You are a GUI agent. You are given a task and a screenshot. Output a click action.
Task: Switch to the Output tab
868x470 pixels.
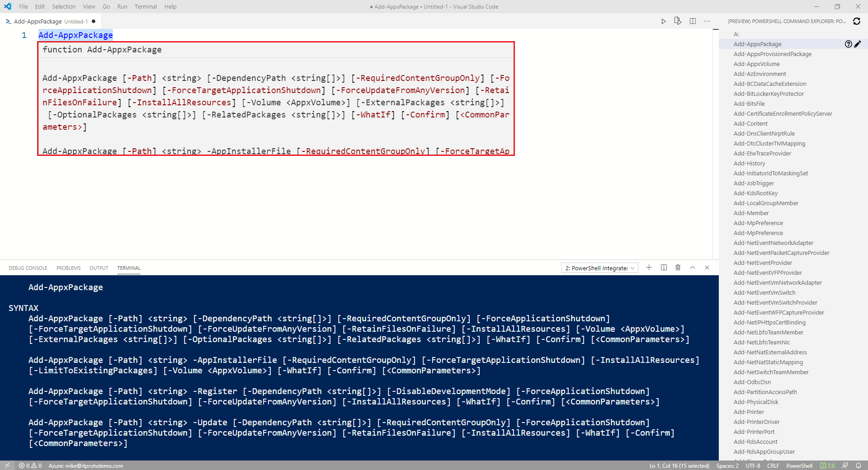coord(99,268)
